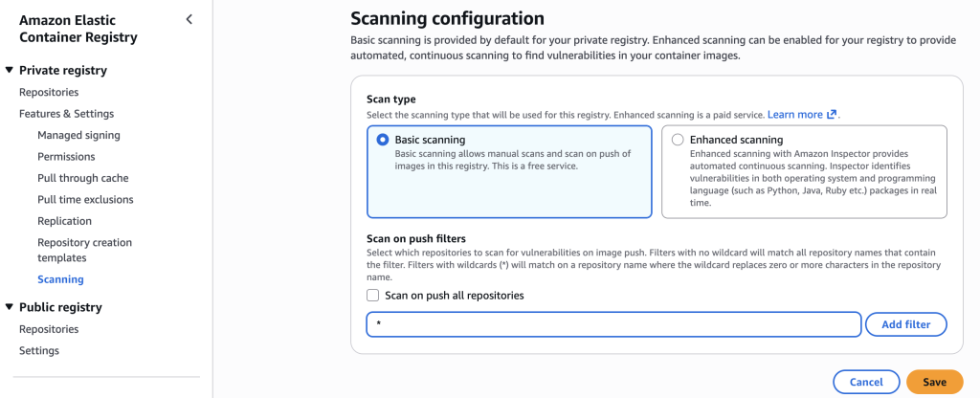Open the Permissions settings page

coord(66,157)
